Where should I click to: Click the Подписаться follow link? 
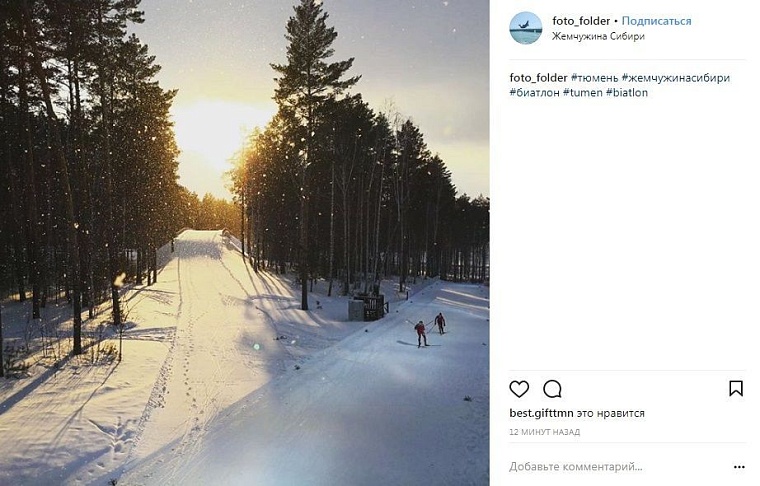click(656, 21)
